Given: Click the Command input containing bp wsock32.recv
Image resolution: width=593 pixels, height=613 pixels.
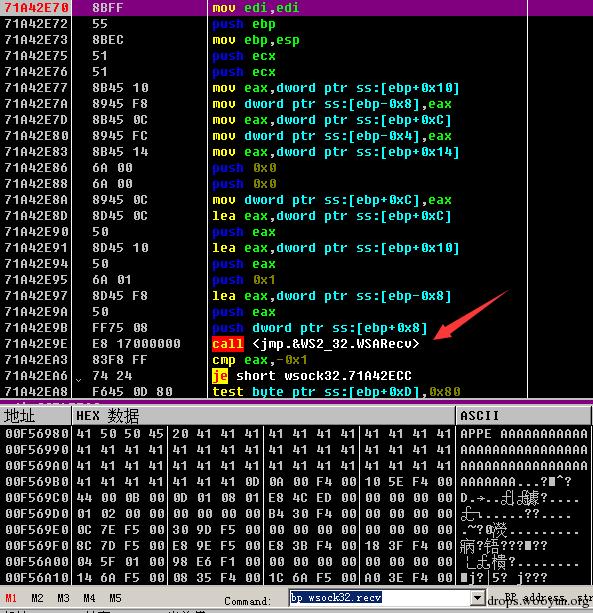Looking at the screenshot, I should (x=379, y=598).
